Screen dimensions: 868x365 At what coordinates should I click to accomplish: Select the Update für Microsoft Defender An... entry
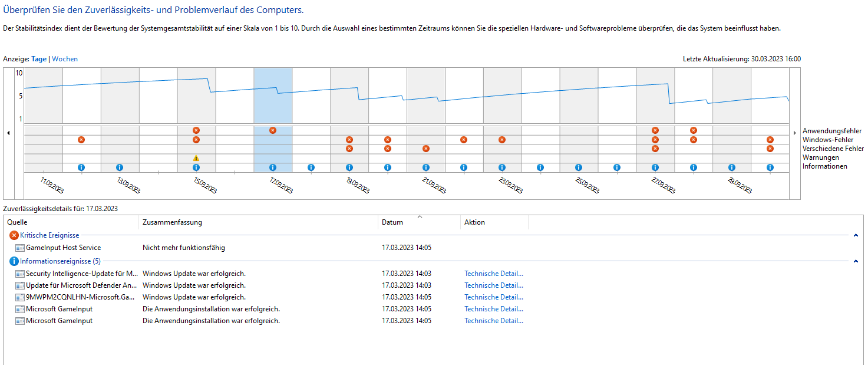click(82, 285)
